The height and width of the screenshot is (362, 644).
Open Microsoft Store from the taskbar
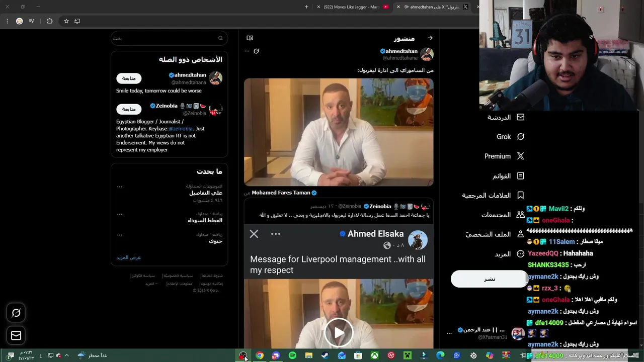pos(358,355)
